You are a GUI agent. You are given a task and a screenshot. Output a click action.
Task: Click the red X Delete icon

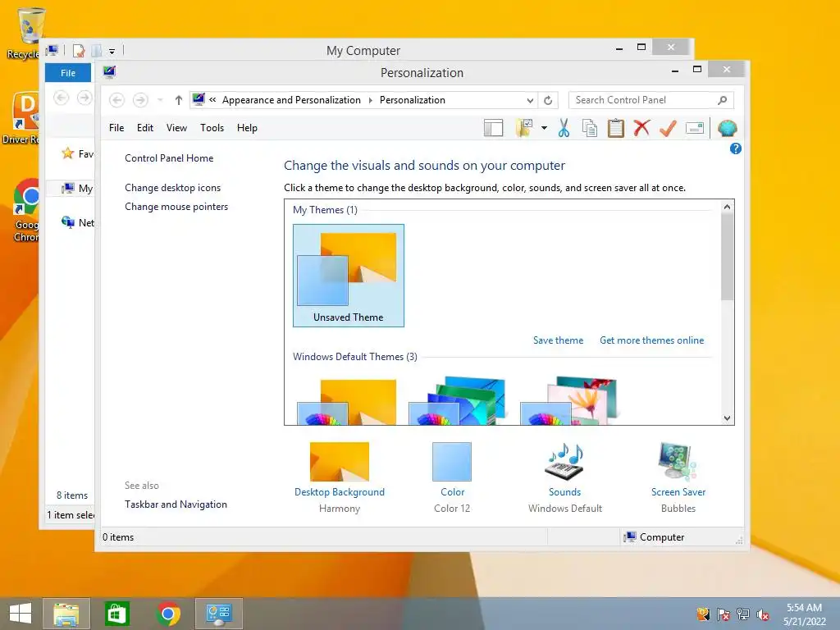pyautogui.click(x=641, y=128)
